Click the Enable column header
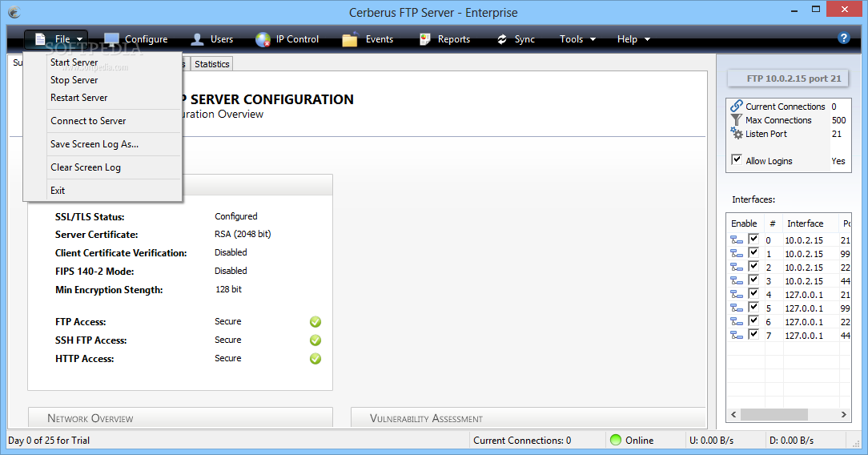The width and height of the screenshot is (868, 455). tap(744, 223)
